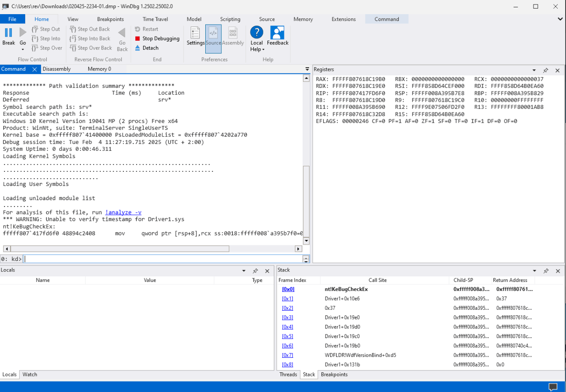The image size is (566, 392).
Task: Pin the Stack panel
Action: pos(545,271)
